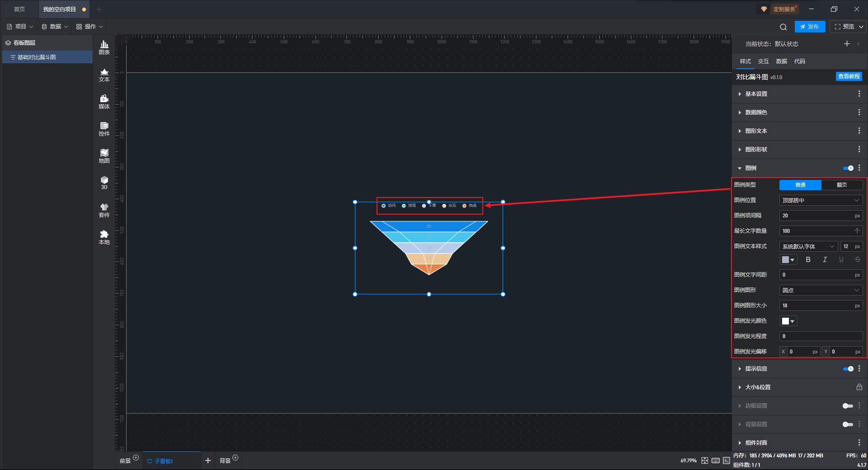
Task: Toggle the 图例 legend switch
Action: click(x=848, y=168)
